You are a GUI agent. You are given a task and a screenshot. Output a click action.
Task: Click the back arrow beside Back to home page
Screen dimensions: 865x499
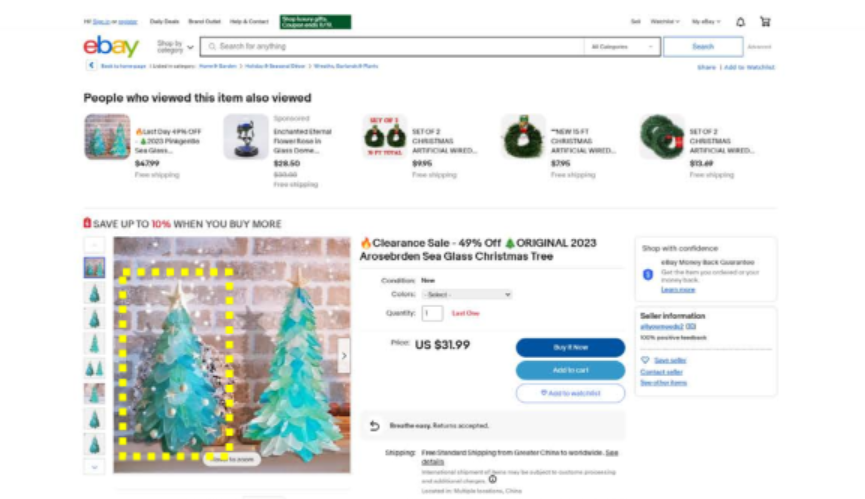91,66
